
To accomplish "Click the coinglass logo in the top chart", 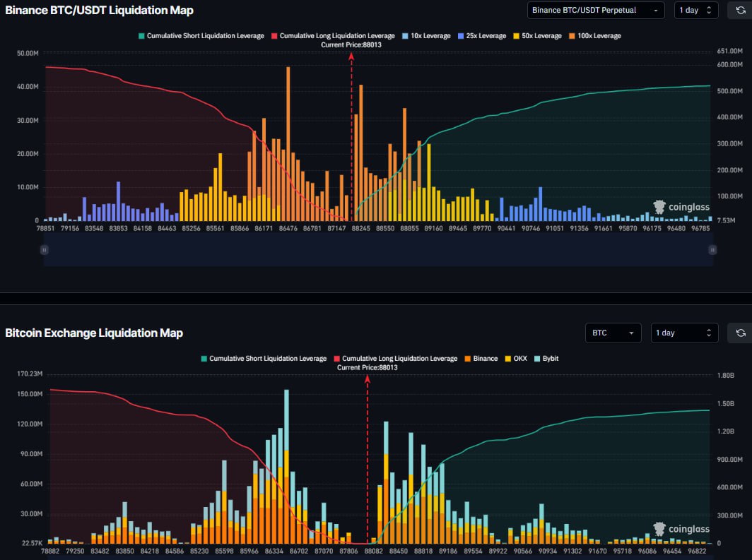I will point(681,207).
